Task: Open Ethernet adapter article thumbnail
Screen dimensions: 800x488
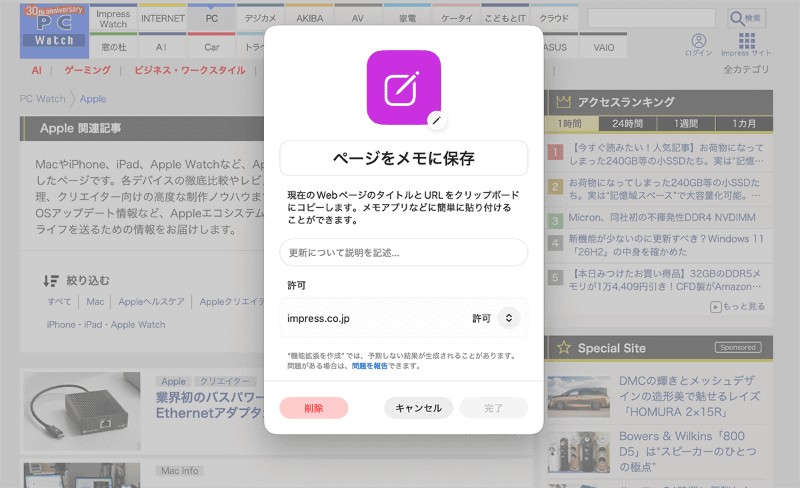Action: pyautogui.click(x=82, y=411)
